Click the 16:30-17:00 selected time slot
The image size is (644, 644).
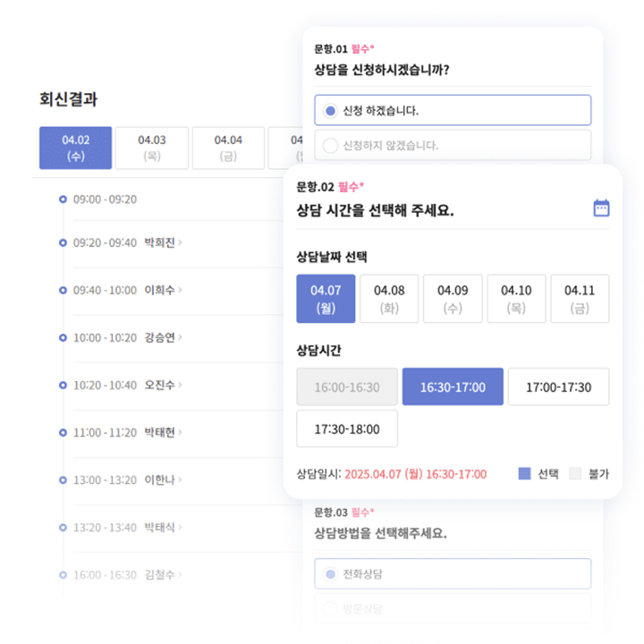pos(453,387)
